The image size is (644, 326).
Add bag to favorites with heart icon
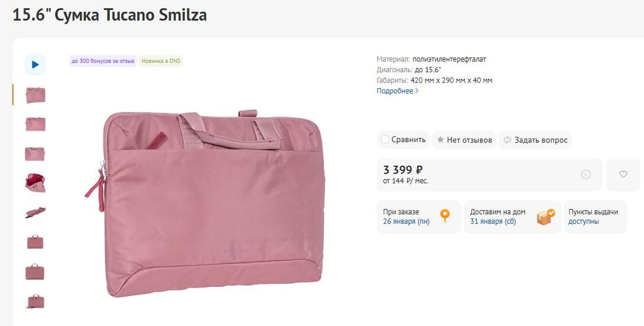point(623,175)
